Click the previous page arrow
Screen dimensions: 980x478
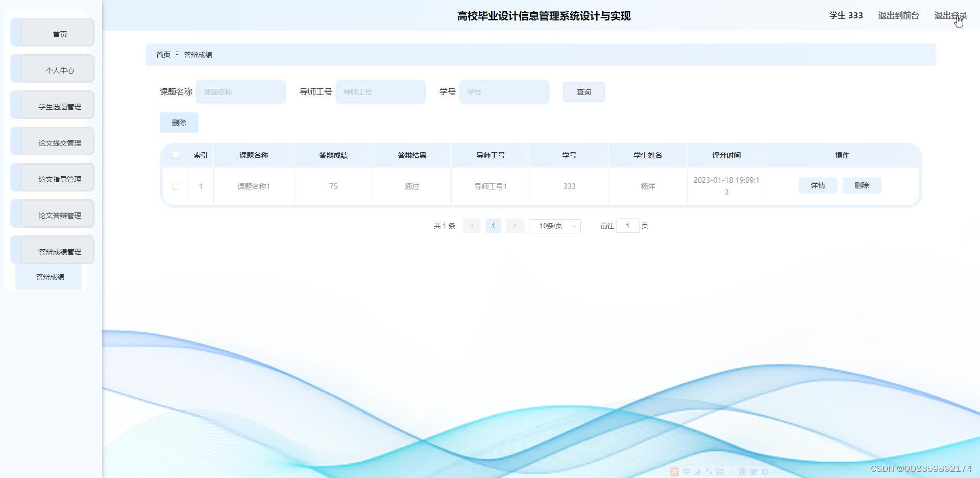[472, 226]
